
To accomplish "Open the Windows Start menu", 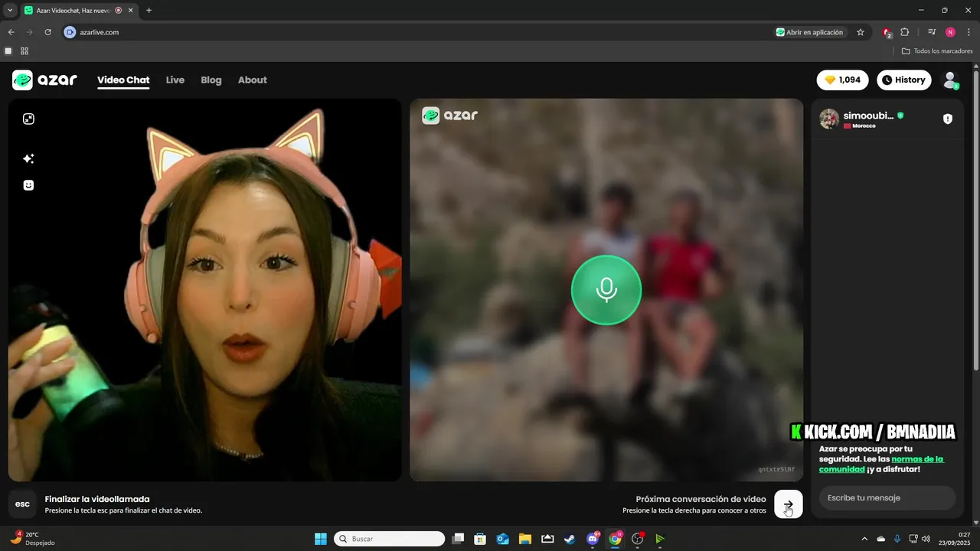I will pos(321,539).
